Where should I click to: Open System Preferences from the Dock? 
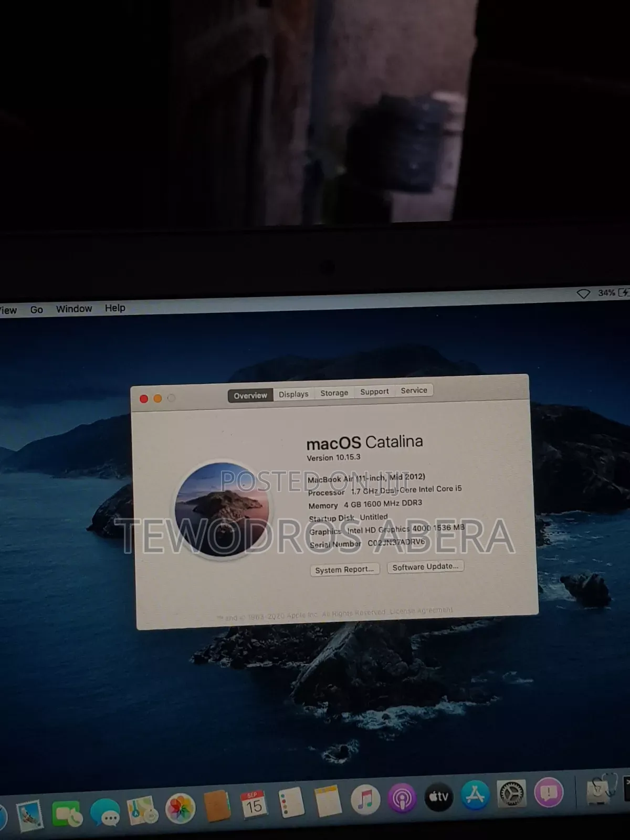click(x=511, y=793)
